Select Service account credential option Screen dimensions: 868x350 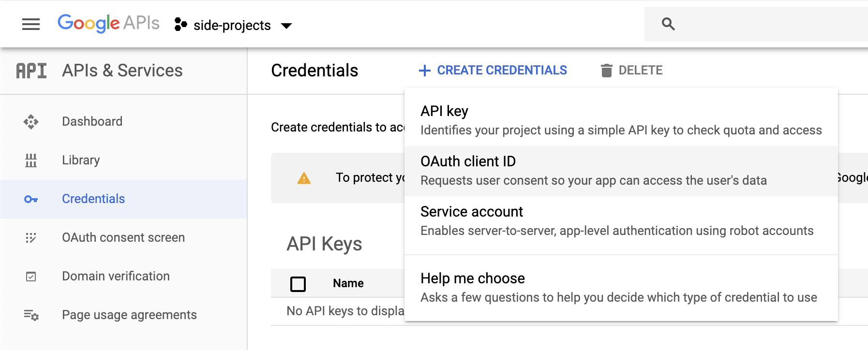pyautogui.click(x=621, y=221)
